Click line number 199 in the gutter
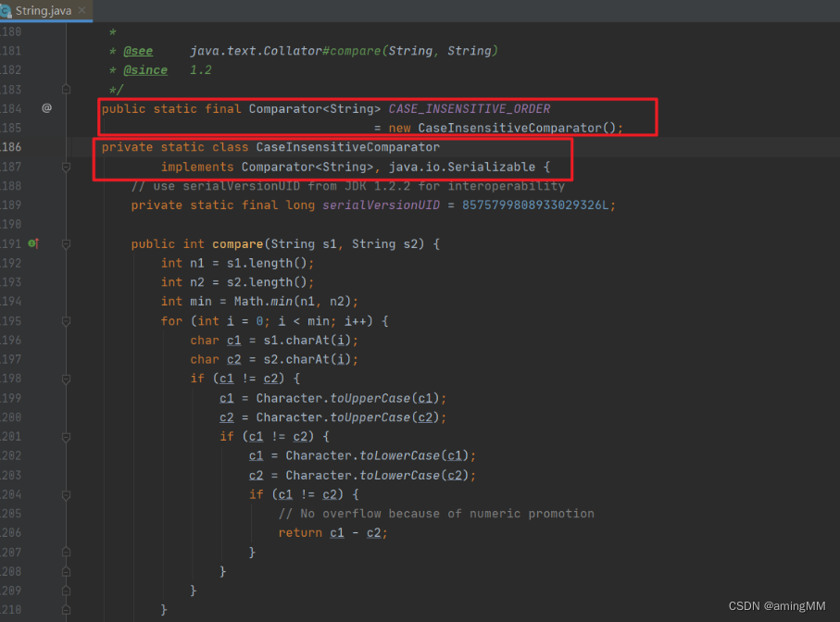The width and height of the screenshot is (840, 622). click(x=11, y=398)
